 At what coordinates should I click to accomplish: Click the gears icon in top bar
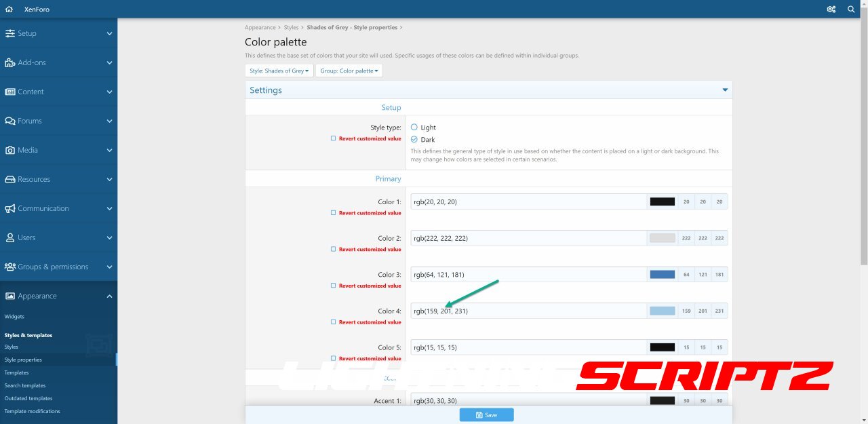(x=831, y=9)
